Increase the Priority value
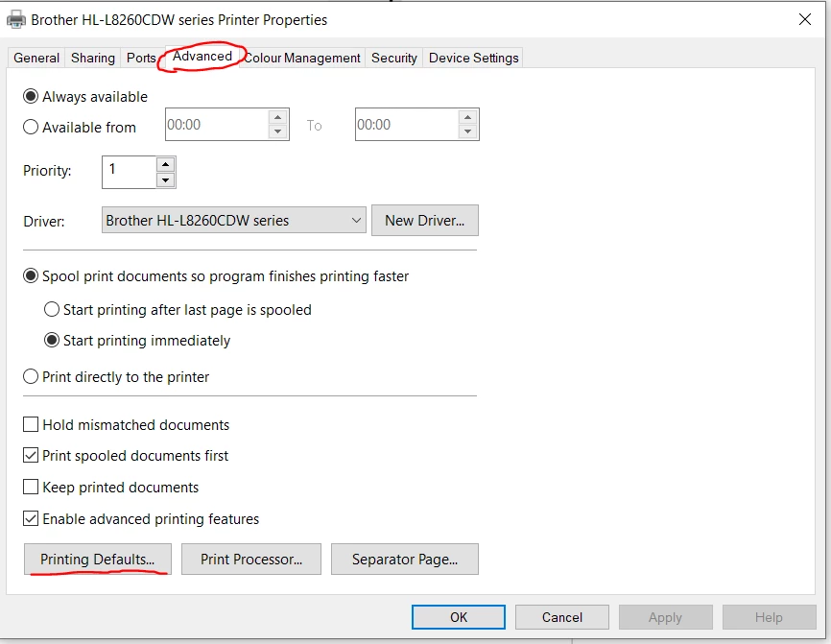Screen dimensions: 831x644 pyautogui.click(x=165, y=164)
